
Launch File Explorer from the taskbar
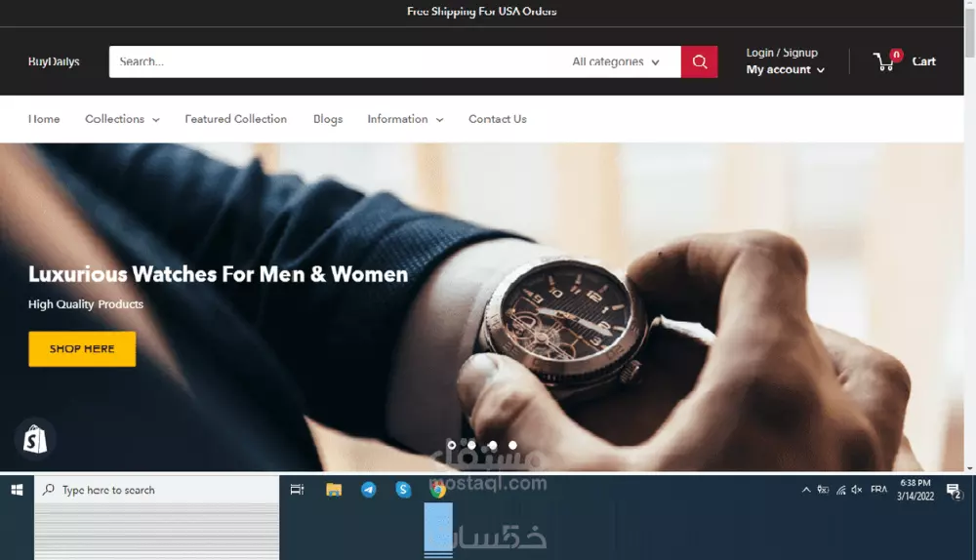(334, 491)
